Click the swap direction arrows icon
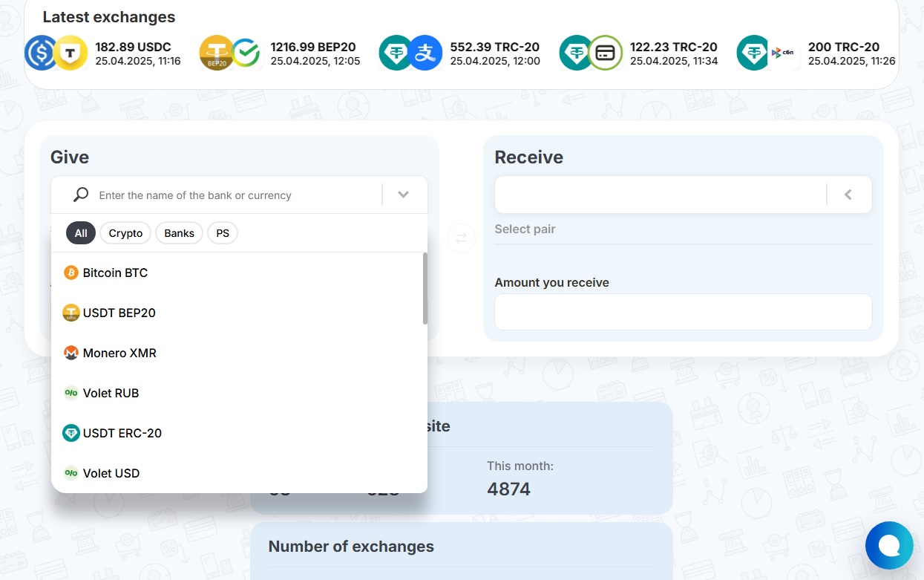924x580 pixels. tap(461, 238)
